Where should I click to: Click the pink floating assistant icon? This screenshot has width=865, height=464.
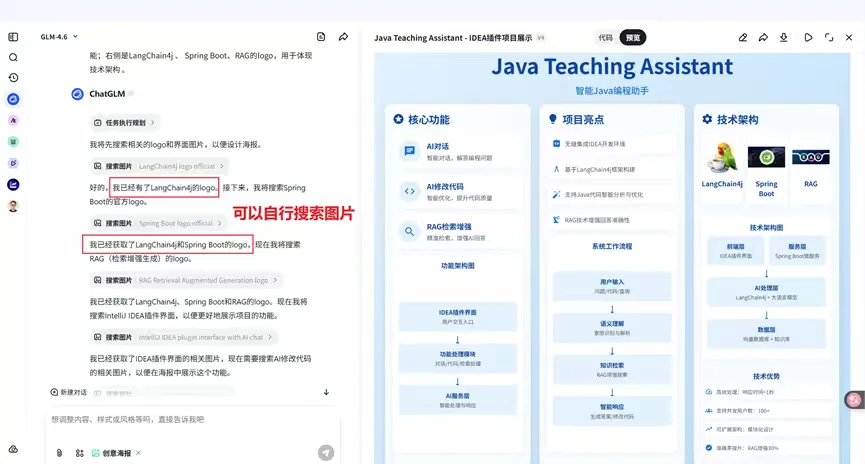click(855, 400)
